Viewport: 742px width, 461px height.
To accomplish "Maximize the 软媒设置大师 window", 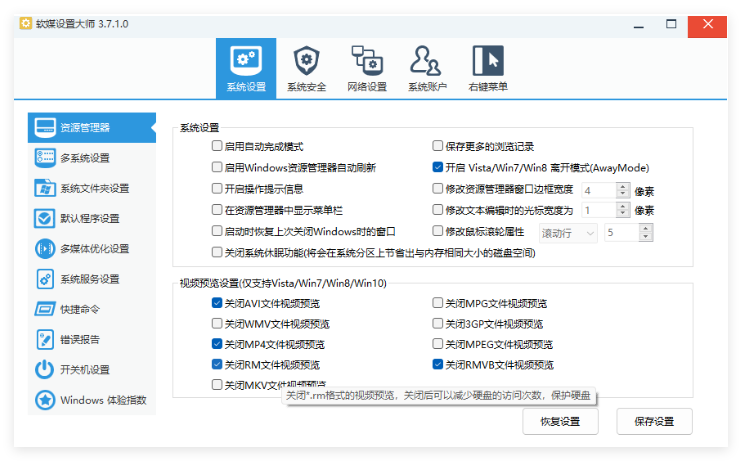I will [x=671, y=24].
